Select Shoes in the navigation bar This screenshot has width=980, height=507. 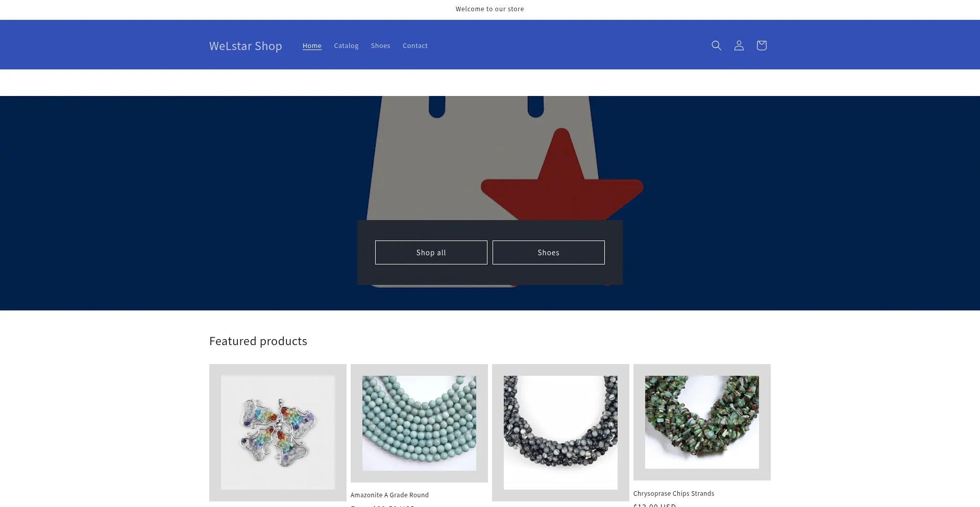(380, 46)
